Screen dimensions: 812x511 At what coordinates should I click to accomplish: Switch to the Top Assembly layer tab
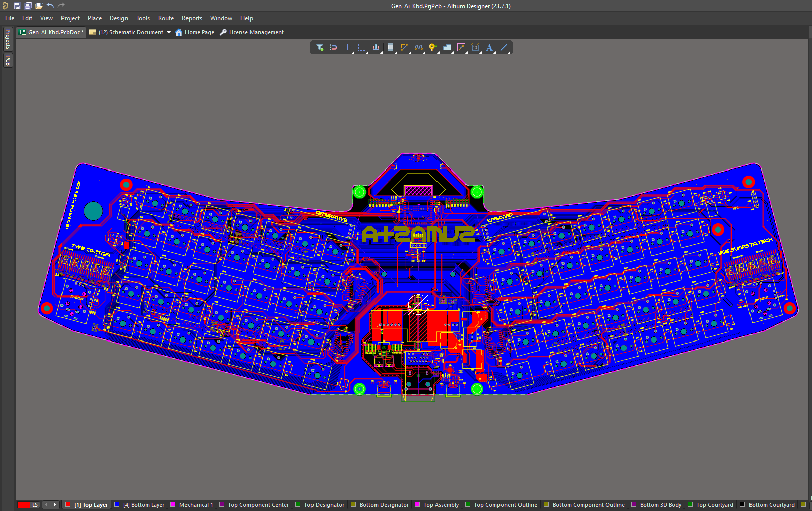pyautogui.click(x=441, y=504)
